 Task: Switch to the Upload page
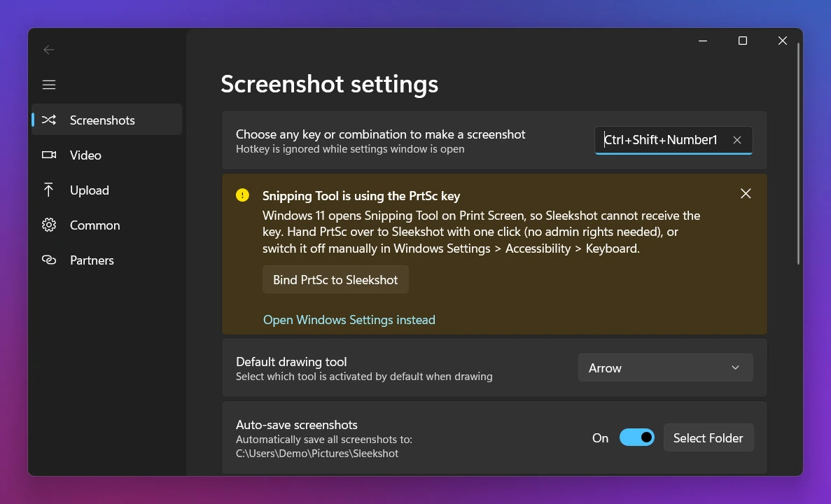107,190
